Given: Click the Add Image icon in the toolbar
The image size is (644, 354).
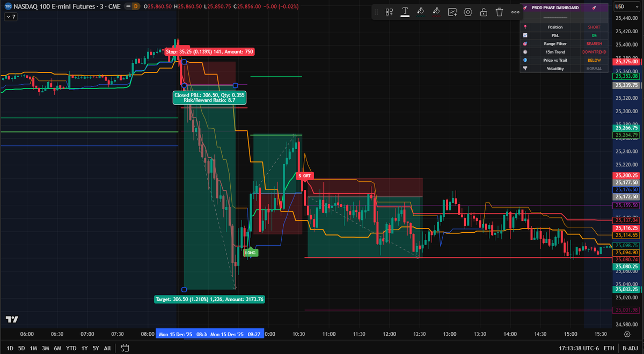Looking at the screenshot, I should 452,11.
